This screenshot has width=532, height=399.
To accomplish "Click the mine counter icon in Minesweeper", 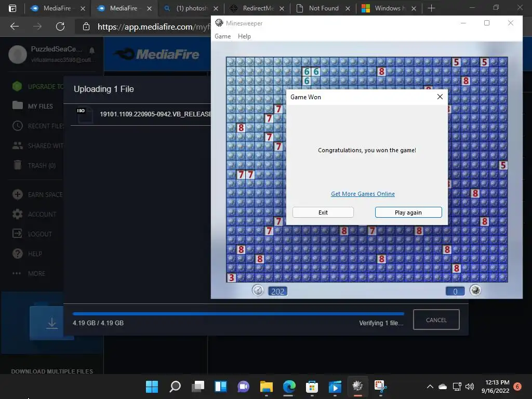I will [x=475, y=290].
